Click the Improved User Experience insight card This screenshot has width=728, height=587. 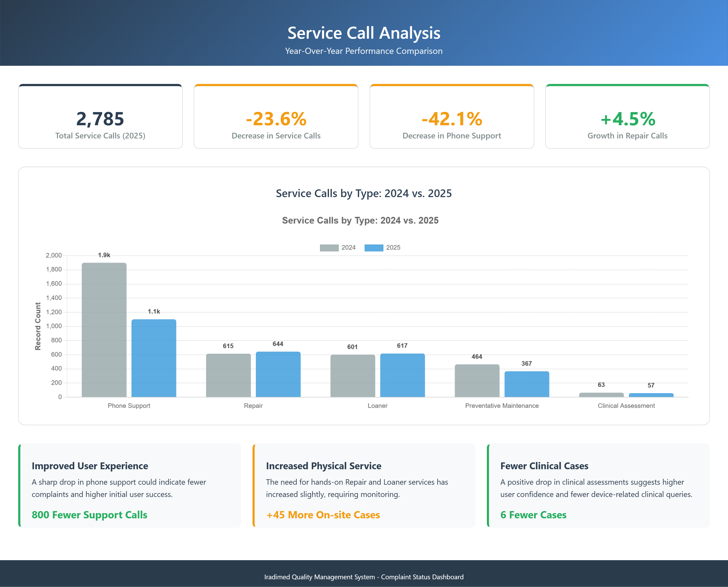(x=130, y=486)
